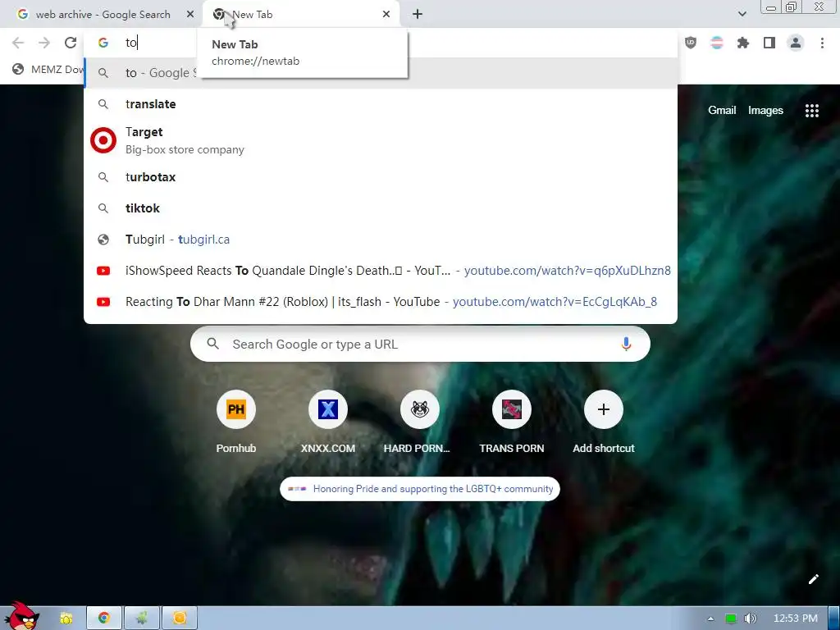Open the orange taskbar app icon
The height and width of the screenshot is (630, 840).
click(180, 619)
